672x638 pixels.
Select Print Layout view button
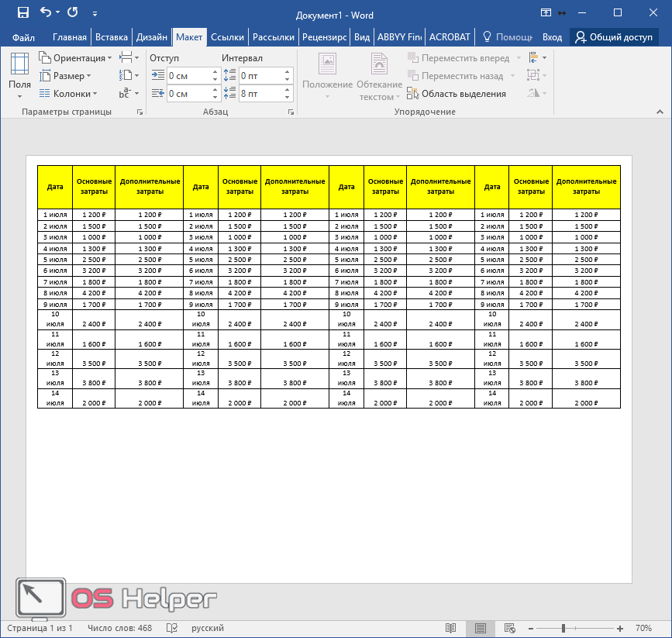point(481,628)
